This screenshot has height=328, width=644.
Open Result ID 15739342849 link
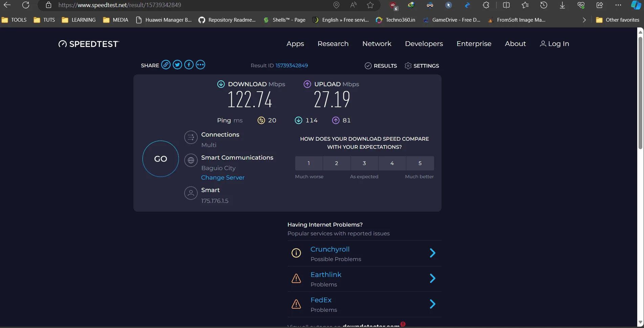292,66
